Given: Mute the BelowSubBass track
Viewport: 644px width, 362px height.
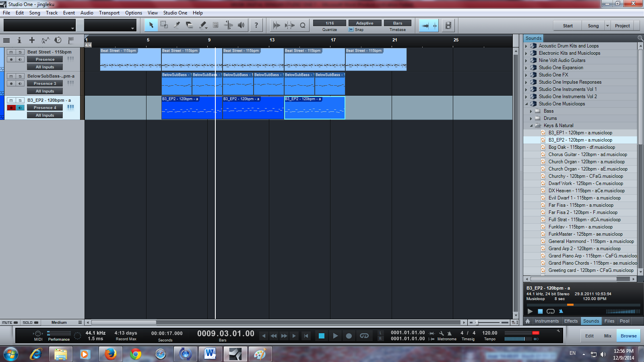Looking at the screenshot, I should (x=11, y=76).
